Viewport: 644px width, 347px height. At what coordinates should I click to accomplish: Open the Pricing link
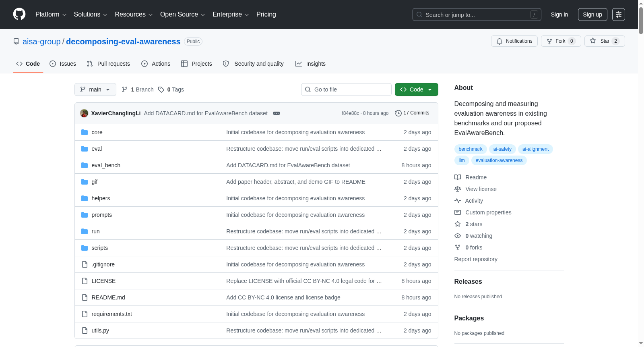pos(266,15)
